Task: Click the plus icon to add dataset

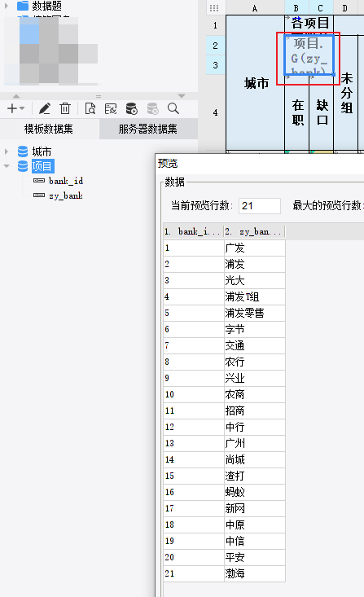Action: pyautogui.click(x=12, y=108)
